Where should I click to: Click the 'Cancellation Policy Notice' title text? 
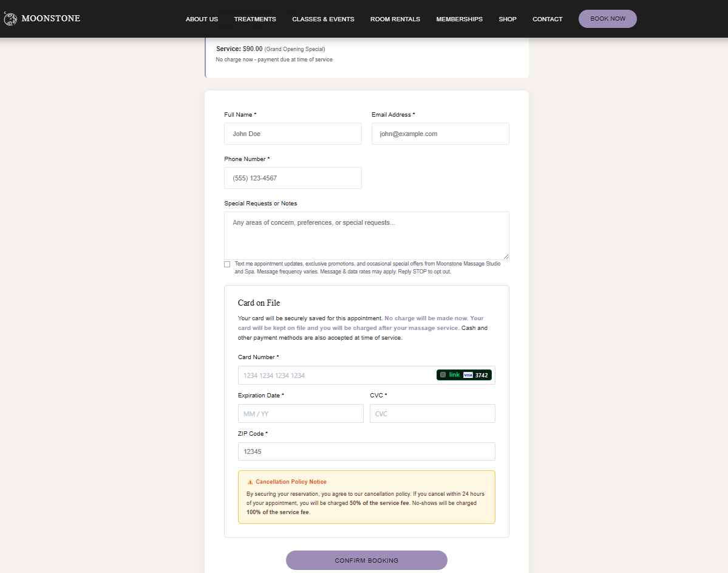(291, 482)
